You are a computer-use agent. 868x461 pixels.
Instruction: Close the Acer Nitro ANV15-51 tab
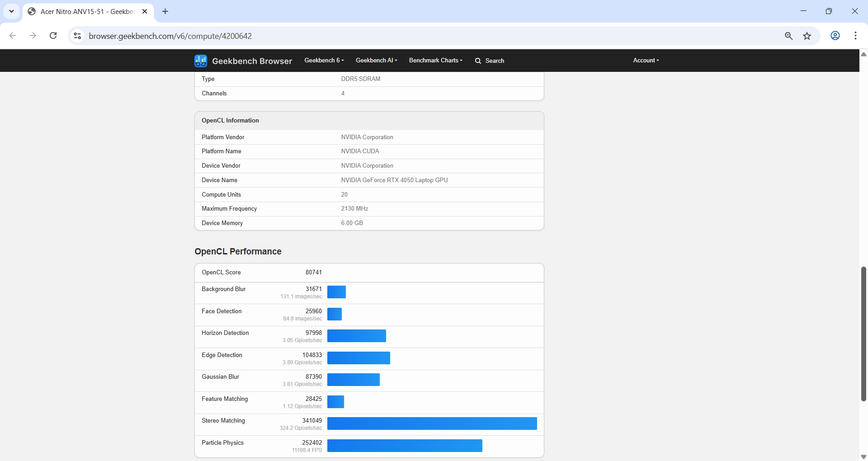(145, 12)
